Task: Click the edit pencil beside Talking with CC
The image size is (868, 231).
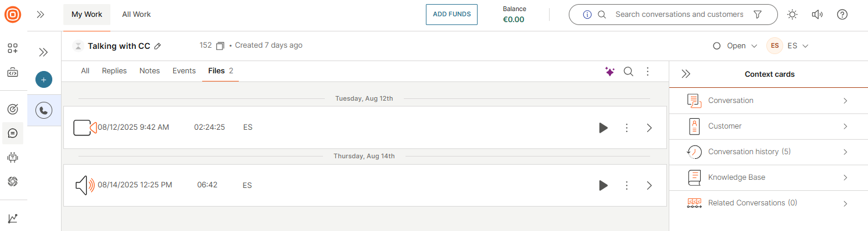Action: pos(157,46)
